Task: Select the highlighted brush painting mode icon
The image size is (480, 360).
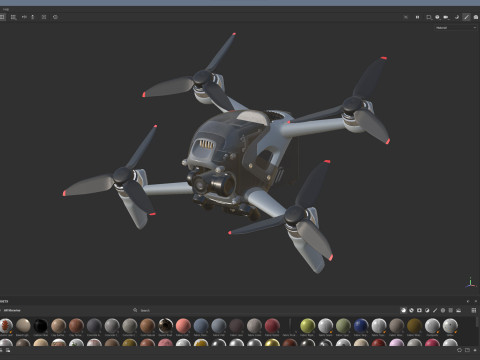Action: tap(466, 17)
